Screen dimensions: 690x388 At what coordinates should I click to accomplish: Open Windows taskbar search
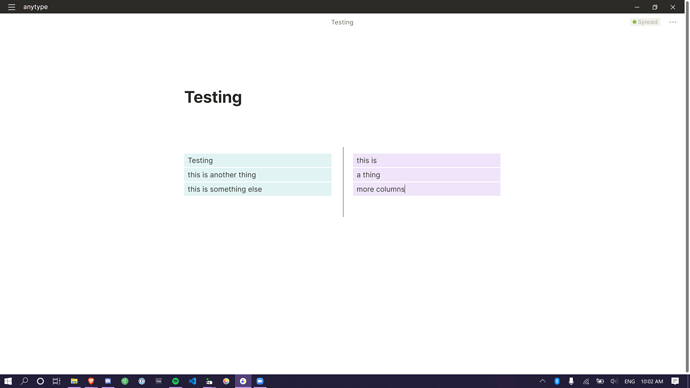point(24,381)
